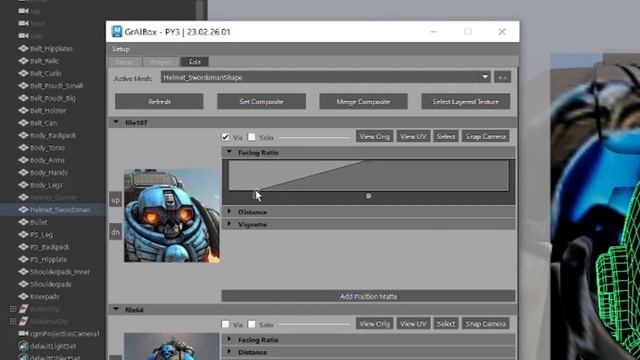This screenshot has width=640, height=360.
Task: Open the Active Mesh dropdown
Action: 325,77
